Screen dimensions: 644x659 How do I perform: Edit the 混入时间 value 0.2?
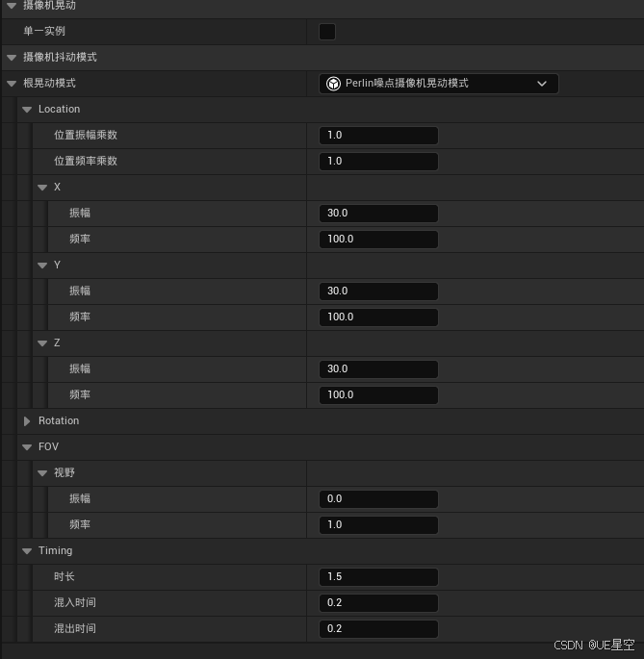378,602
